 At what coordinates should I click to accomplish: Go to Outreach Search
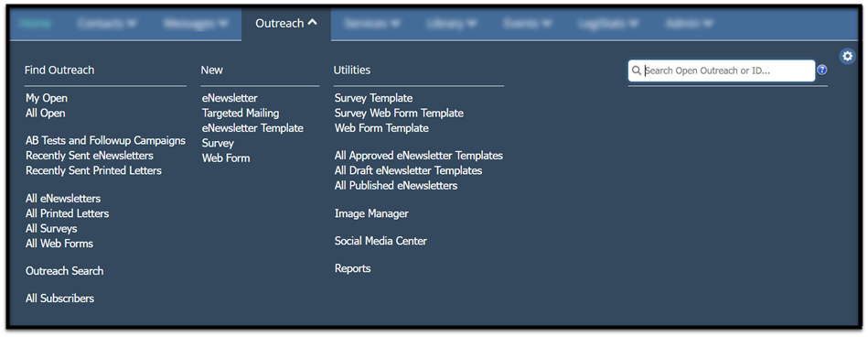click(65, 271)
